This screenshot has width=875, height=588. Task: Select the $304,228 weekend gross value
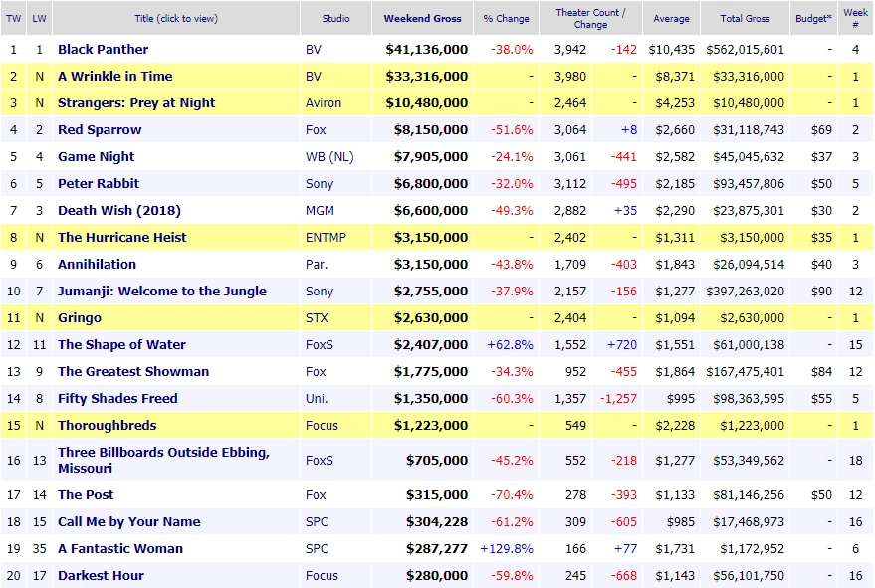pos(437,521)
